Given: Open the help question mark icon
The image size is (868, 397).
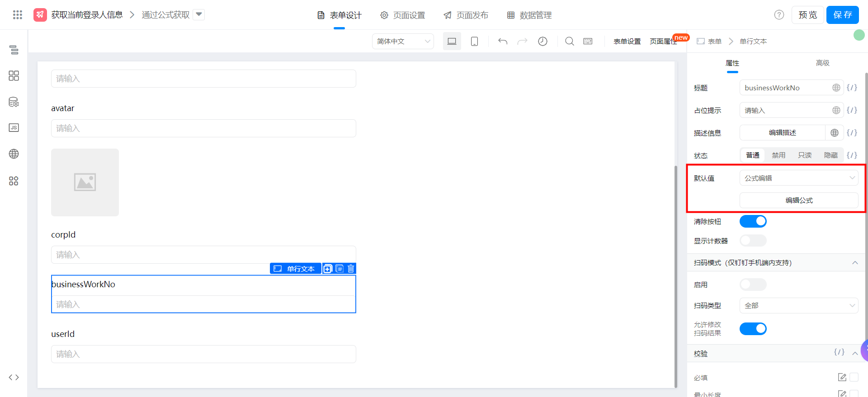Looking at the screenshot, I should click(x=779, y=15).
